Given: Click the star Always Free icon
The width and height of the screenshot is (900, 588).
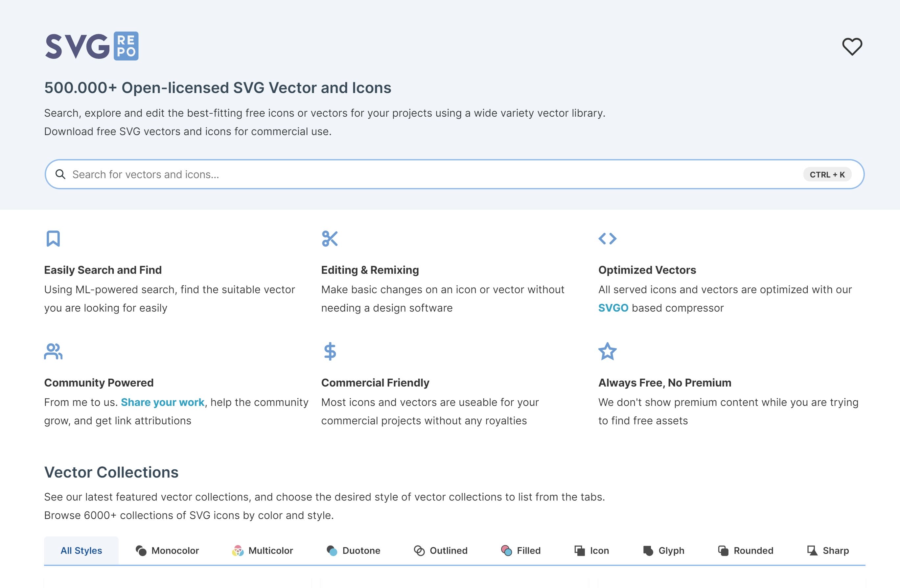Looking at the screenshot, I should point(607,351).
